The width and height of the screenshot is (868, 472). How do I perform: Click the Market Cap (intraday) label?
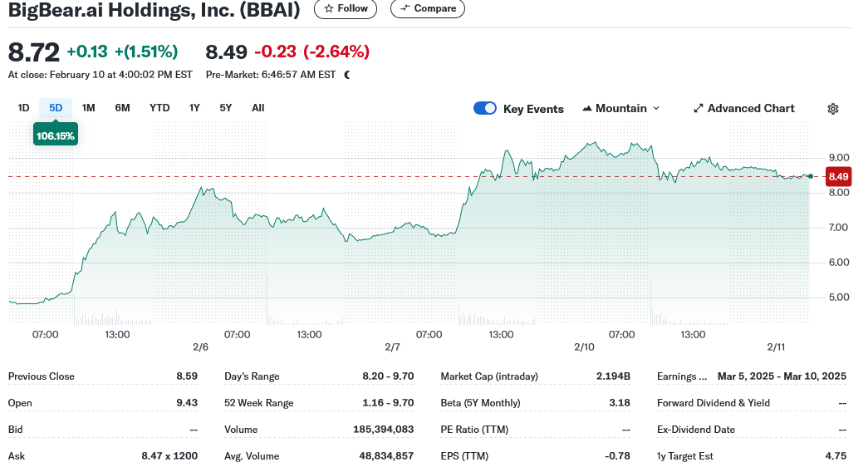pos(488,376)
